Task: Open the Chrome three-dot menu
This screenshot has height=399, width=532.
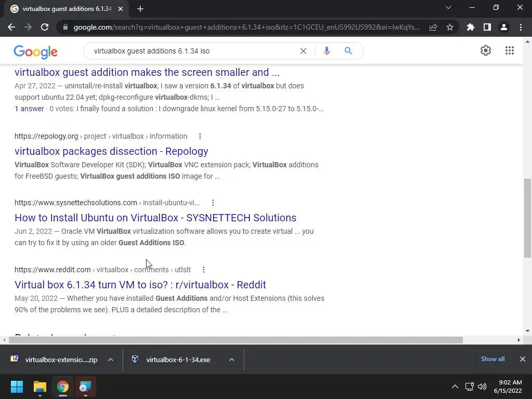Action: click(521, 27)
